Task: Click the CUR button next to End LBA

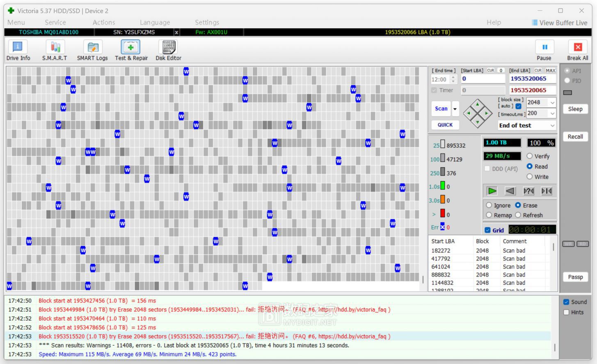Action: click(538, 71)
